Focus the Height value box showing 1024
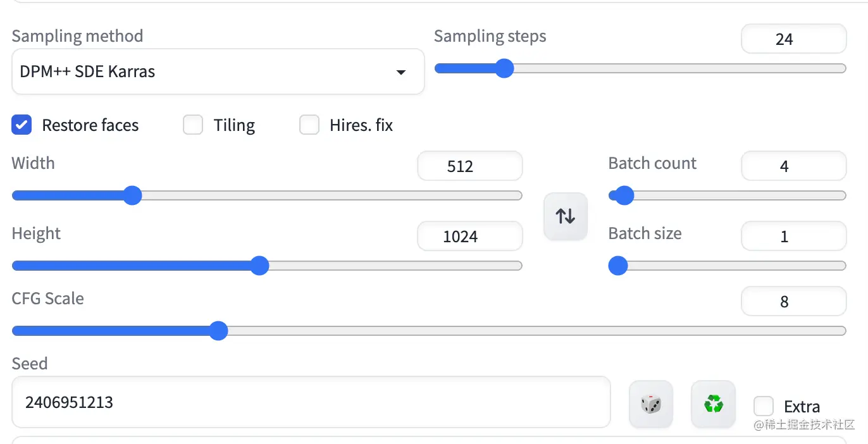The height and width of the screenshot is (444, 868). (x=469, y=237)
